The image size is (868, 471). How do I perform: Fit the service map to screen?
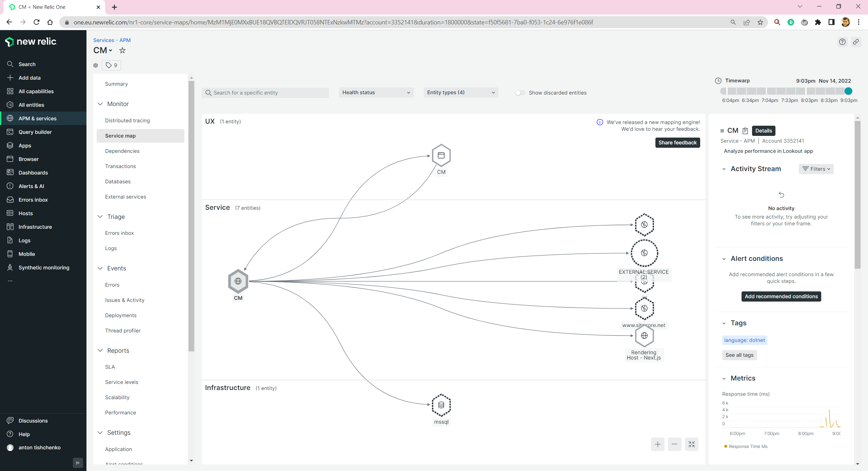(x=691, y=444)
